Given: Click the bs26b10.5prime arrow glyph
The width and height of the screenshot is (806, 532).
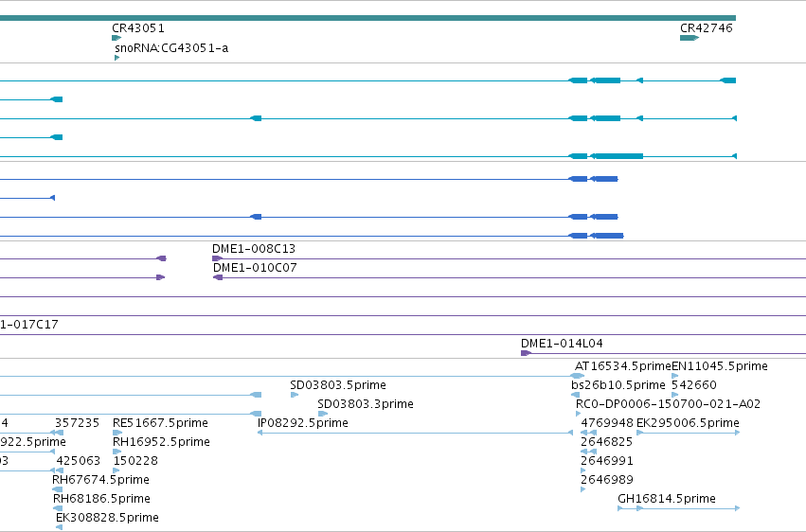Looking at the screenshot, I should point(576,395).
